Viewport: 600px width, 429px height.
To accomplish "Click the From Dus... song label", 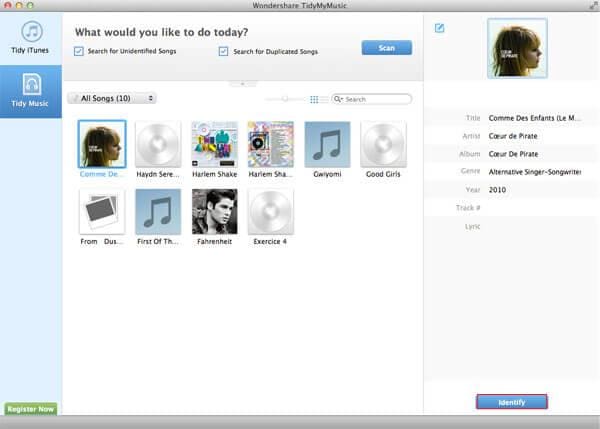I will point(102,241).
